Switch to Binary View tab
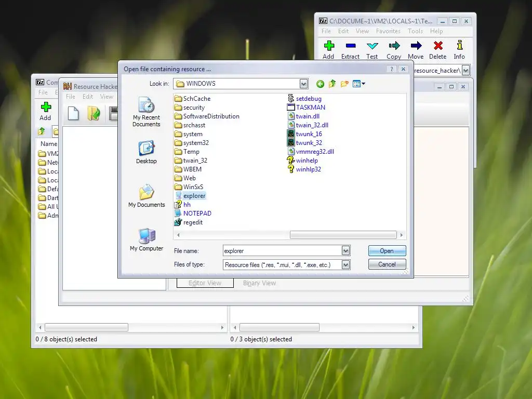The width and height of the screenshot is (532, 399). [259, 283]
